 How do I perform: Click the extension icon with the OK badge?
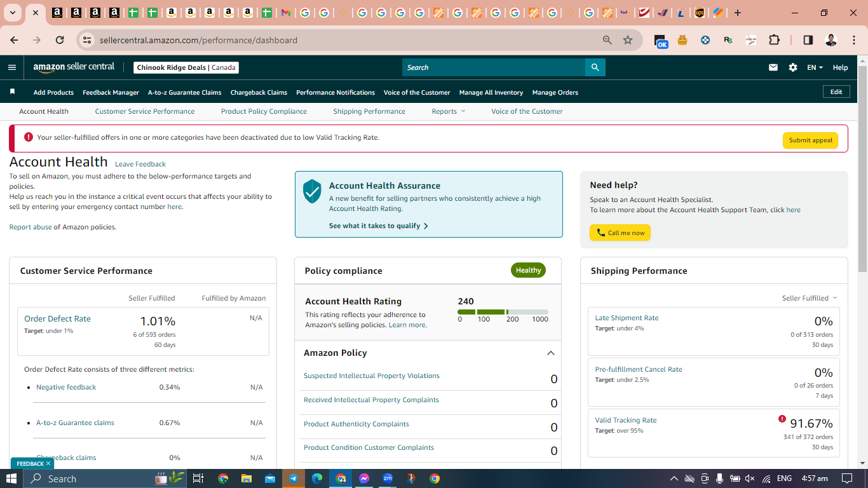pyautogui.click(x=660, y=41)
